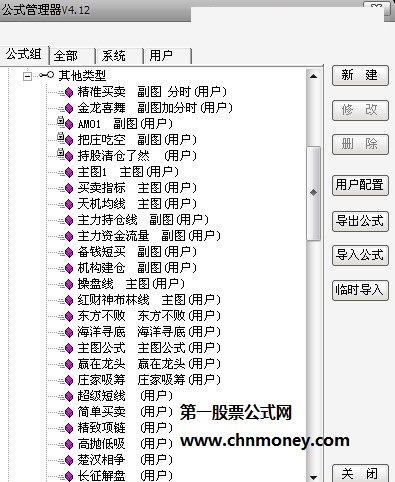Select the AM01 副图 formula row
Viewport: 395px width, 482px height.
125,124
